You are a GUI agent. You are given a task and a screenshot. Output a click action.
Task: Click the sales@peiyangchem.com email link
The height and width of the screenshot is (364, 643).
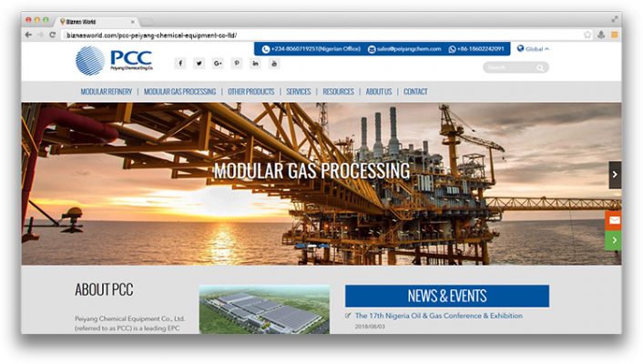(x=404, y=49)
